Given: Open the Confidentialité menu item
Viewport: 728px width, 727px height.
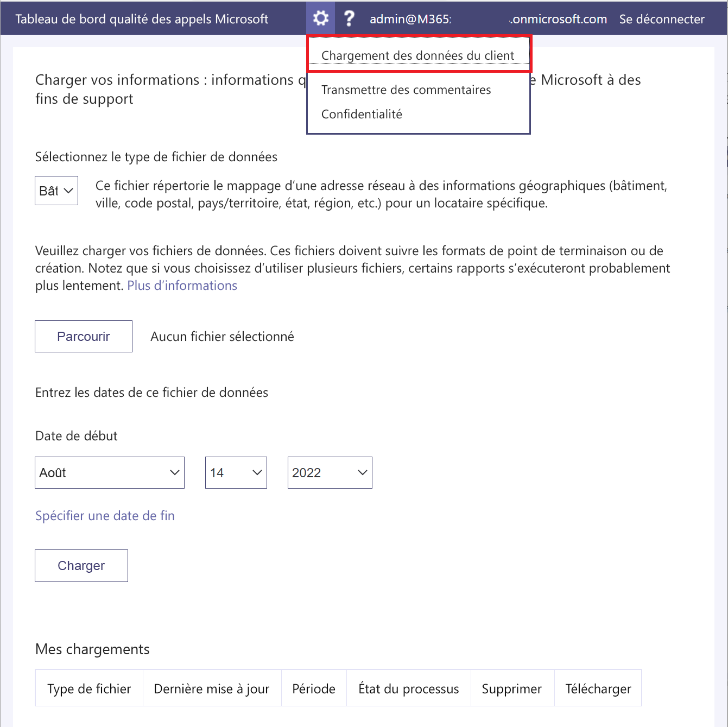Looking at the screenshot, I should pos(362,114).
